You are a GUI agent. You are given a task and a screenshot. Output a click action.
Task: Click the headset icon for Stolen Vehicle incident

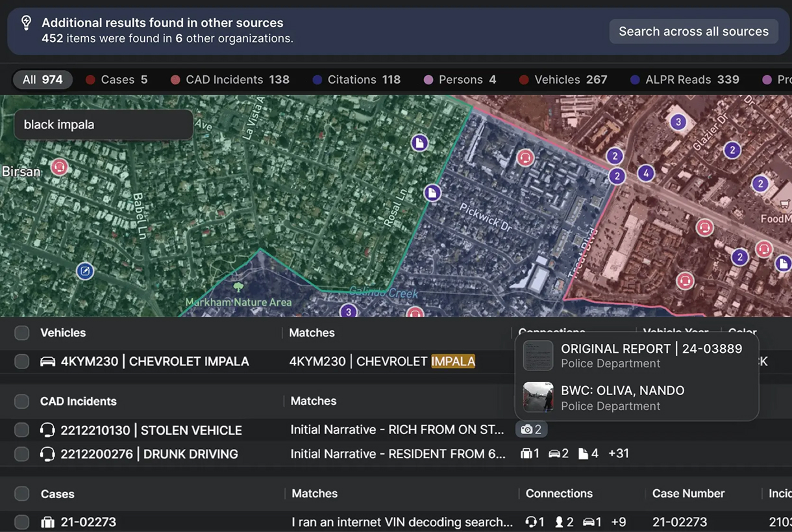click(x=47, y=430)
